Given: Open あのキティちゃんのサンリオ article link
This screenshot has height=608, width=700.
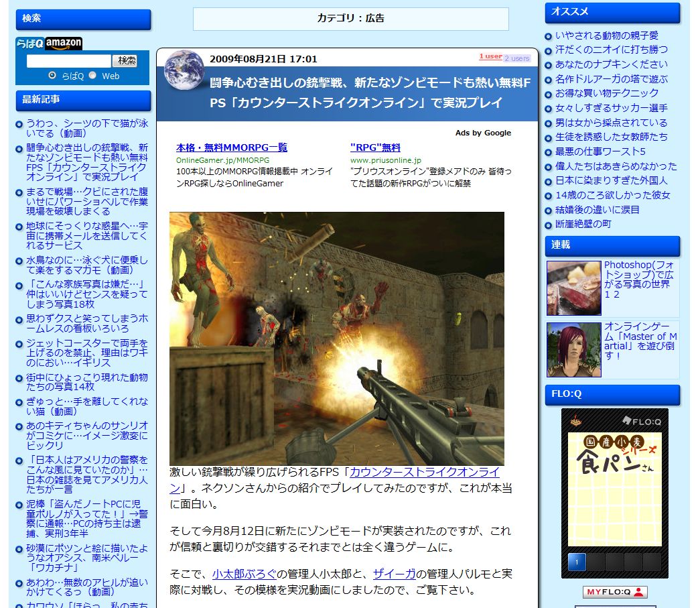Looking at the screenshot, I should point(87,436).
